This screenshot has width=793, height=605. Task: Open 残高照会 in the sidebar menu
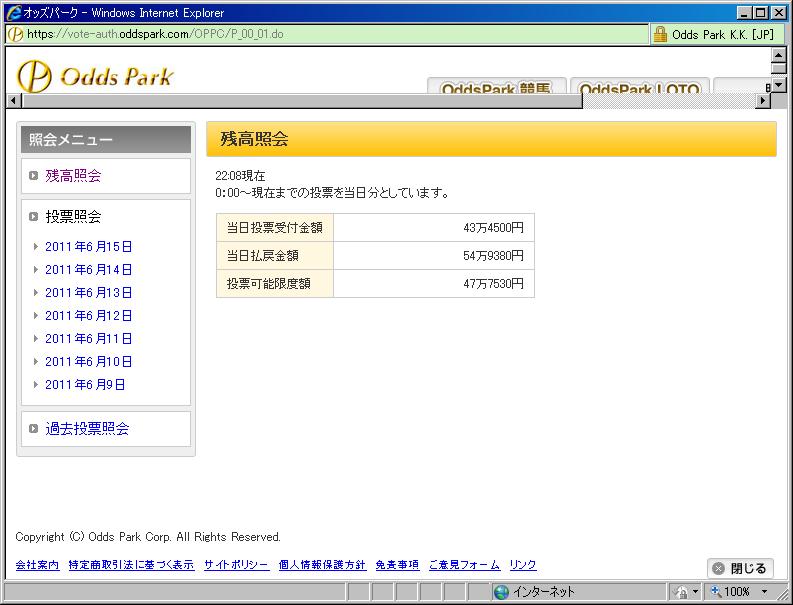click(x=73, y=176)
